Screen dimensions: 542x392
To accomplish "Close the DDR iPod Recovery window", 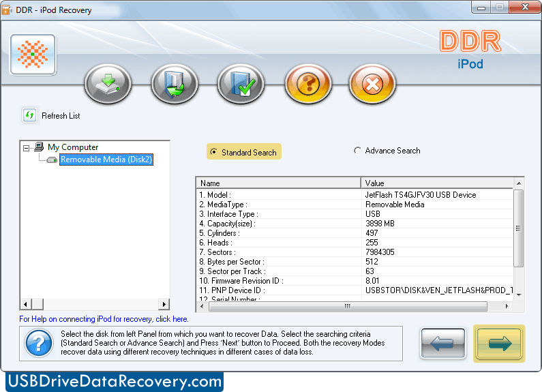I will click(525, 7).
